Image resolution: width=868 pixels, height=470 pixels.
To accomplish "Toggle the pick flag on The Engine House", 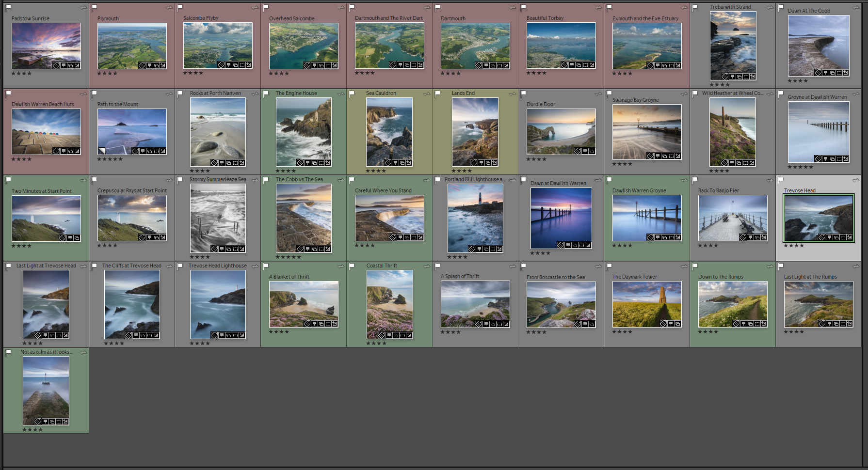I will (x=266, y=94).
